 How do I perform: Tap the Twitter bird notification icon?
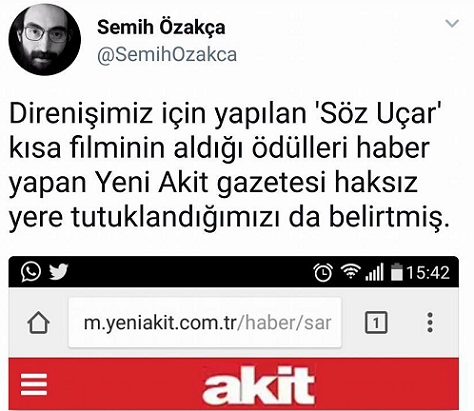tap(59, 272)
